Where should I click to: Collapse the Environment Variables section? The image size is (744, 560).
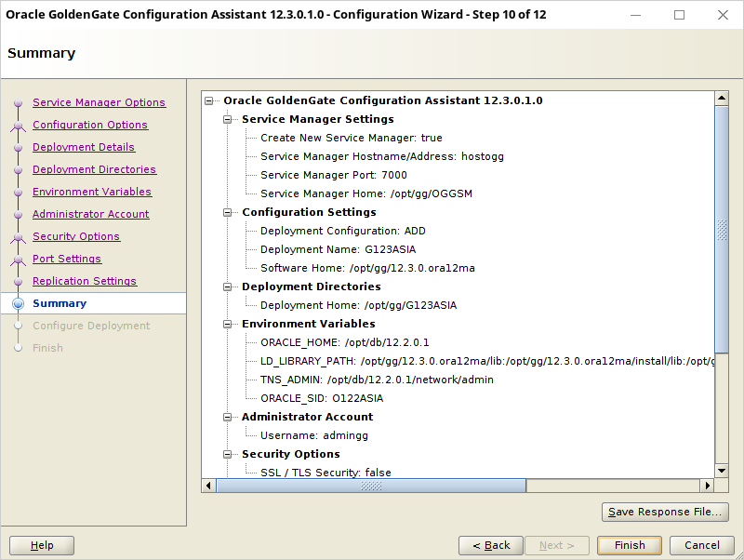tap(228, 324)
